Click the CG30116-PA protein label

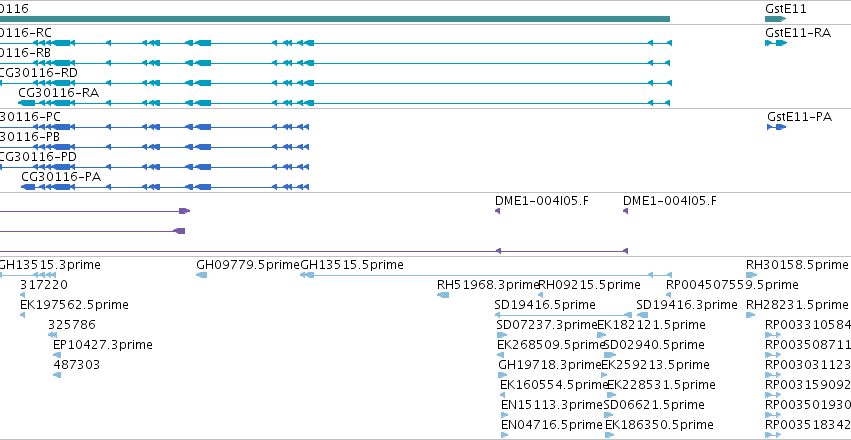(x=61, y=177)
